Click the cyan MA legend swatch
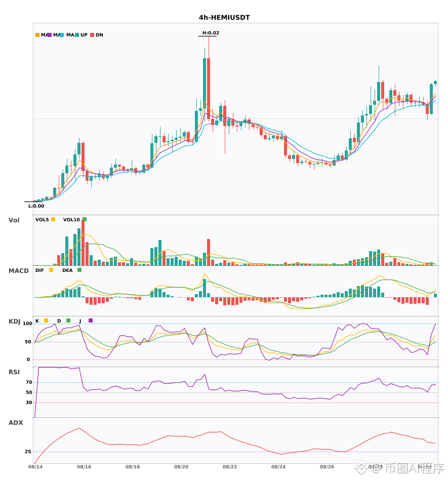Image resolution: width=448 pixels, height=481 pixels. coord(62,35)
